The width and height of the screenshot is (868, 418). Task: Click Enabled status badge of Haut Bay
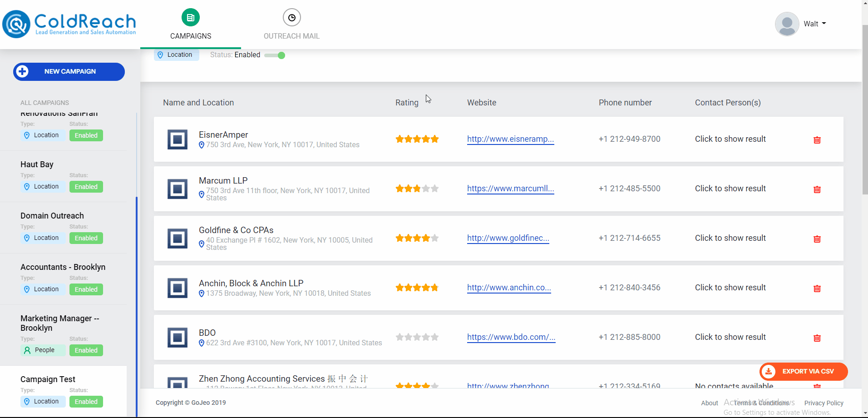point(86,187)
